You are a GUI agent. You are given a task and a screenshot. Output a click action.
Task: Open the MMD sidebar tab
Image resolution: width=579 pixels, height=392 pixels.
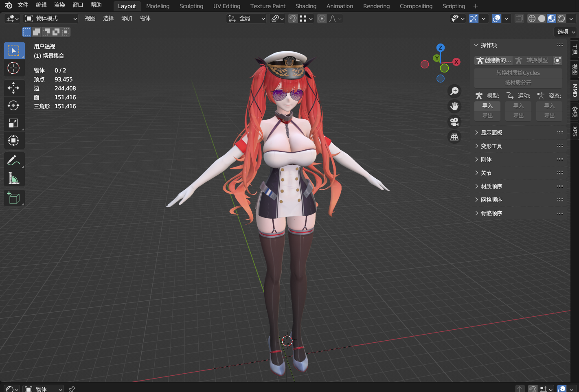[575, 90]
